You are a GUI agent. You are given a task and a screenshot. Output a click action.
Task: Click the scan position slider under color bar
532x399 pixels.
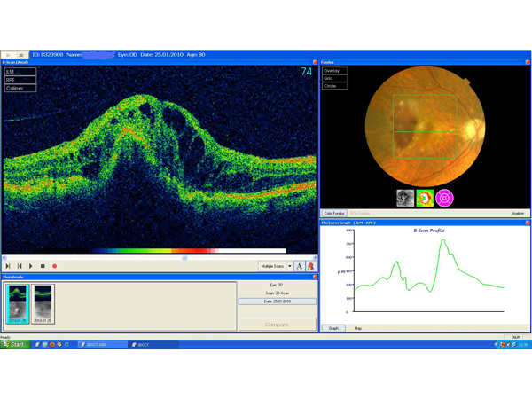184,258
